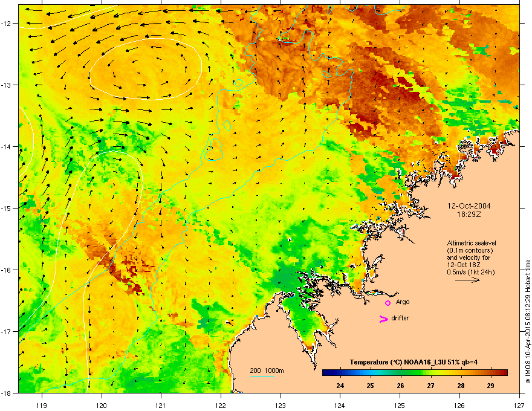
Task: Click the '-17' latitude axis label
Action: [6, 331]
